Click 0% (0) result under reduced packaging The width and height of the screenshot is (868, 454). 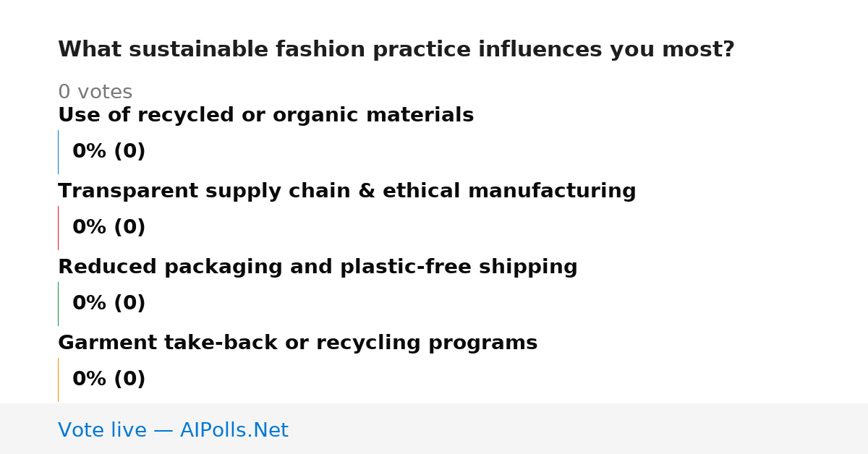pos(109,304)
